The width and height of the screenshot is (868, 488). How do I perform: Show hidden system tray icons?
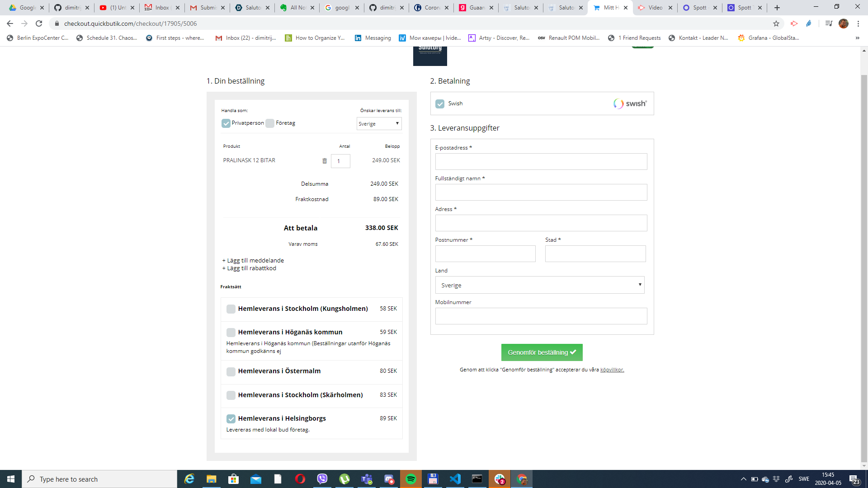click(743, 479)
